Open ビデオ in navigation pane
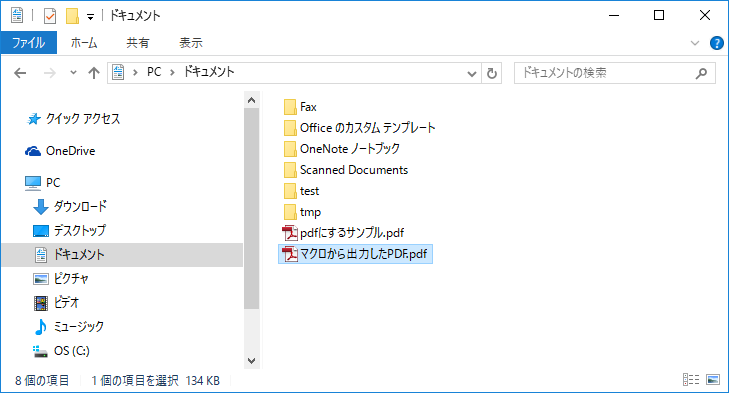 (66, 303)
